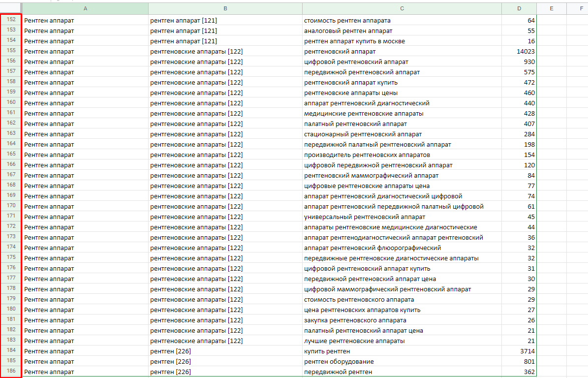Click cell 'универсальный рентгеновский аппарат'

pos(402,217)
